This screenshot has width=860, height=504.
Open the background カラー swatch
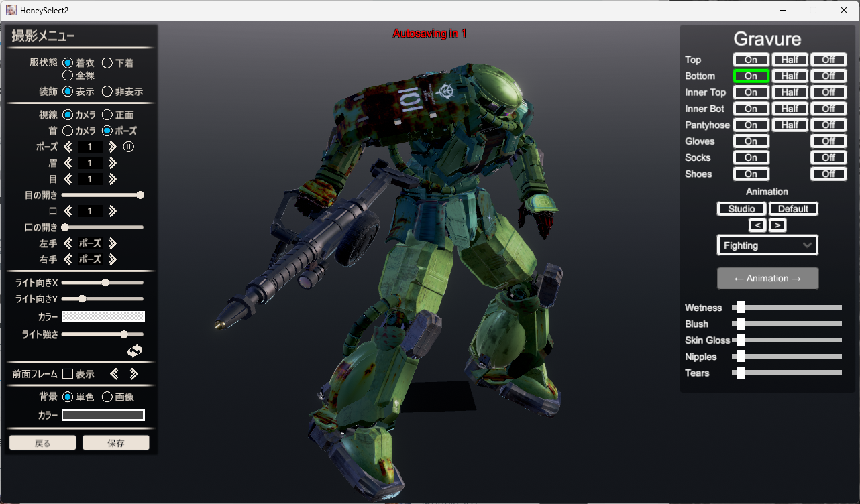click(x=103, y=415)
